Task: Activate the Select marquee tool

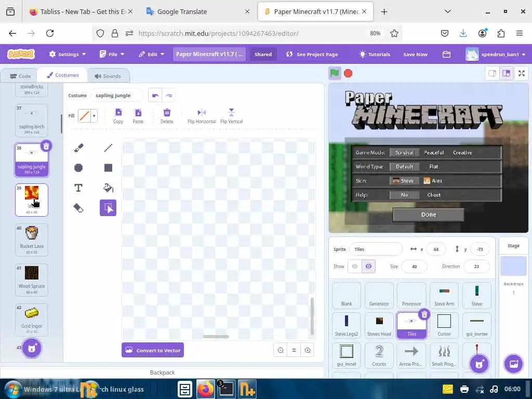Action: tap(108, 208)
